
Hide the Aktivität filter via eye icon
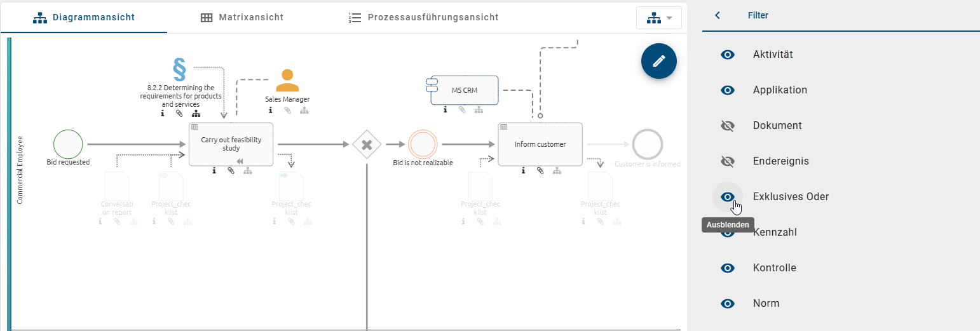pos(728,55)
